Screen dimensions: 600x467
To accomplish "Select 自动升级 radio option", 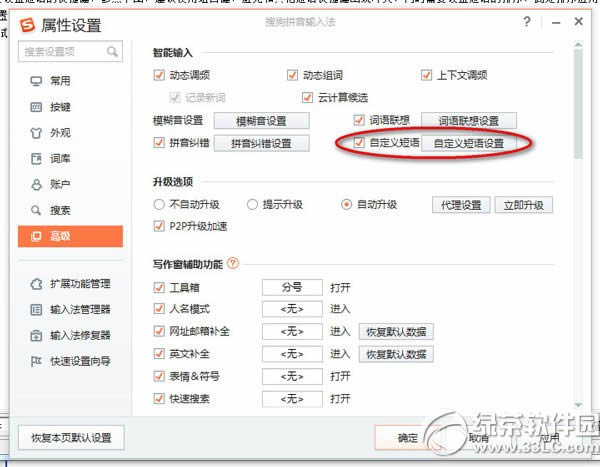I will pos(346,204).
